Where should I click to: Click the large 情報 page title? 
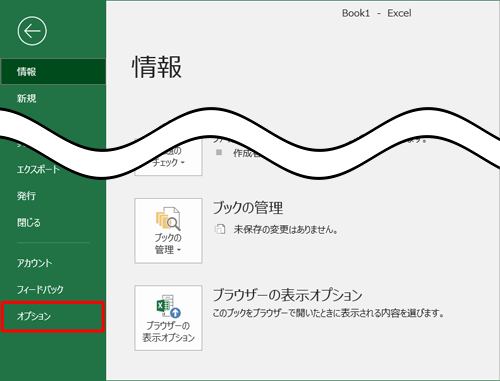(x=157, y=67)
